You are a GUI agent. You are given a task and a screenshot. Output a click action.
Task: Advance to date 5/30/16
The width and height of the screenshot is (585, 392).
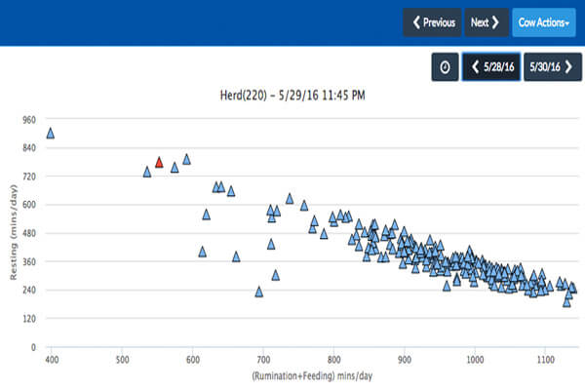tap(553, 67)
